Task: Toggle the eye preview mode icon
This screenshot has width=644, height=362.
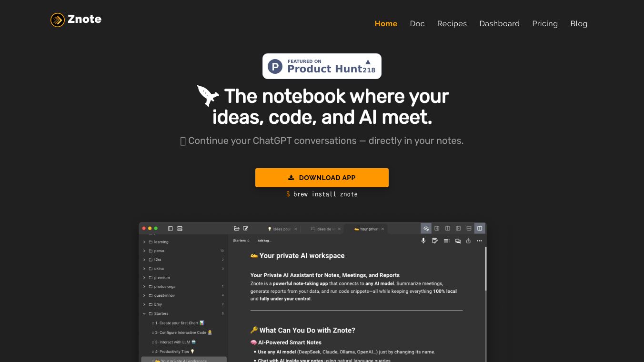Action: pyautogui.click(x=426, y=229)
